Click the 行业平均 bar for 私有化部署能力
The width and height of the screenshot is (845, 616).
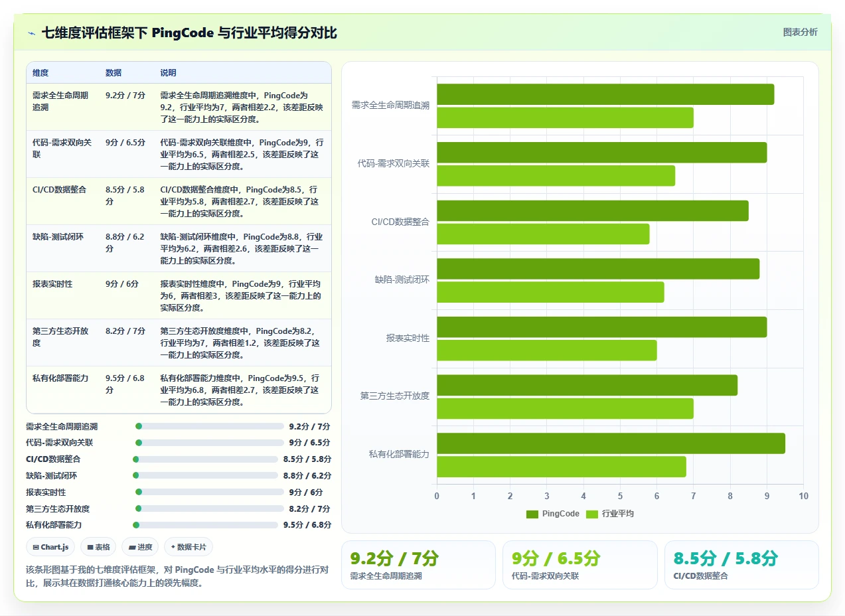point(562,467)
